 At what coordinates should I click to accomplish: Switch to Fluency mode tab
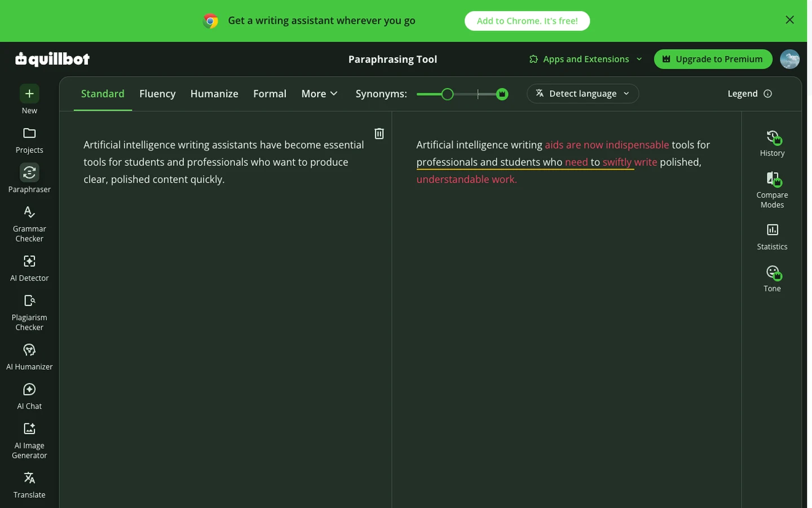(157, 94)
